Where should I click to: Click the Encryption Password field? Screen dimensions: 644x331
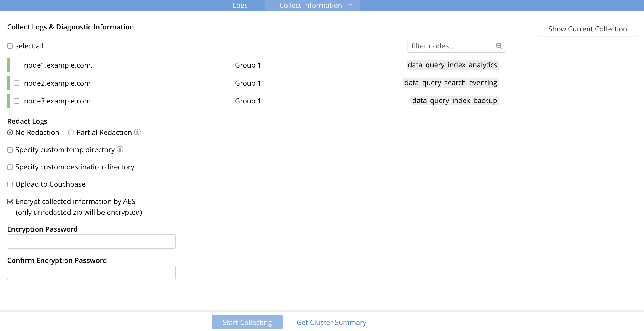pyautogui.click(x=91, y=241)
